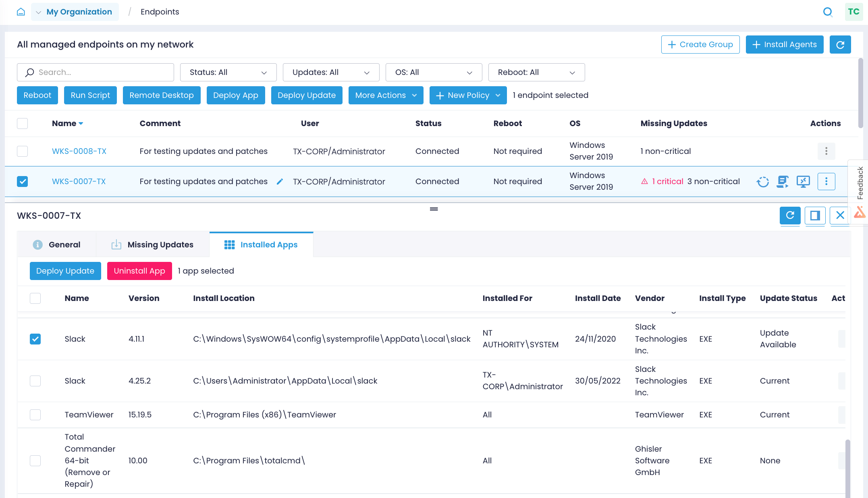Open the TC user avatar menu
Viewport: 868px width, 498px height.
(x=853, y=12)
